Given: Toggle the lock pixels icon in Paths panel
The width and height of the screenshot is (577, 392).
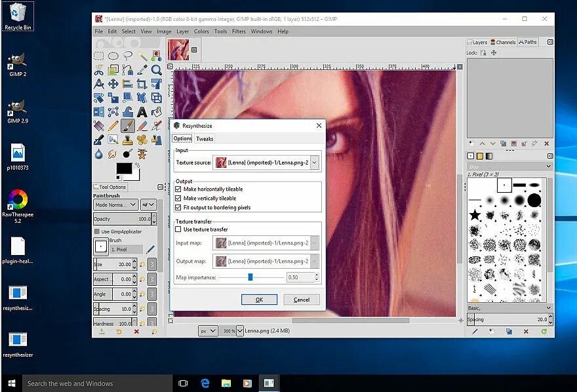Looking at the screenshot, I should (x=483, y=53).
